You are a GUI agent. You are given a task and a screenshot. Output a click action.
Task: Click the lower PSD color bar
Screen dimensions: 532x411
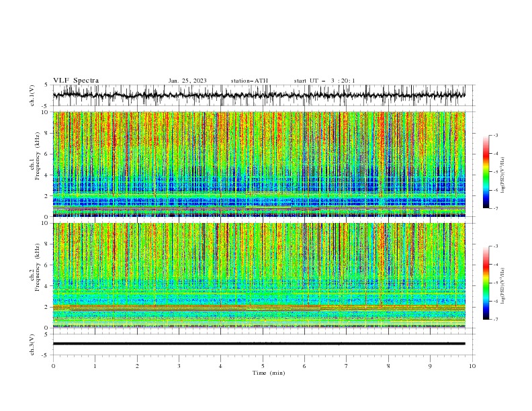(x=486, y=283)
